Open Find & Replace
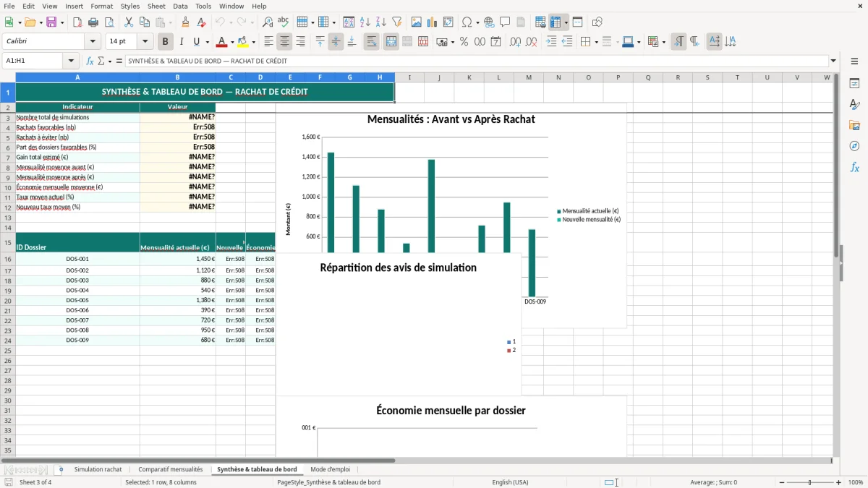Screen dimensions: 868x488 click(x=268, y=22)
